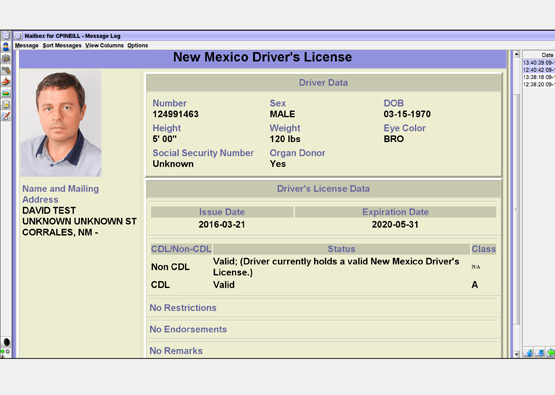The height and width of the screenshot is (395, 555).
Task: Click the green status dot at bottom-left
Action: point(2,351)
